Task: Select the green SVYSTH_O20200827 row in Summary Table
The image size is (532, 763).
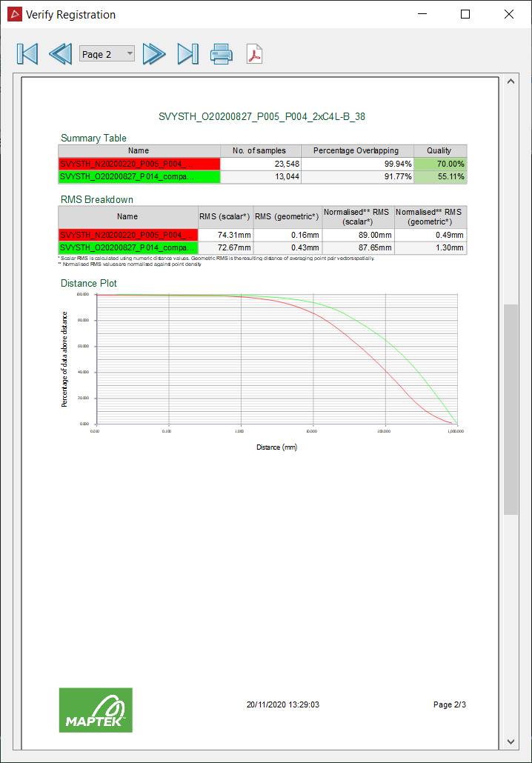Action: 262,176
